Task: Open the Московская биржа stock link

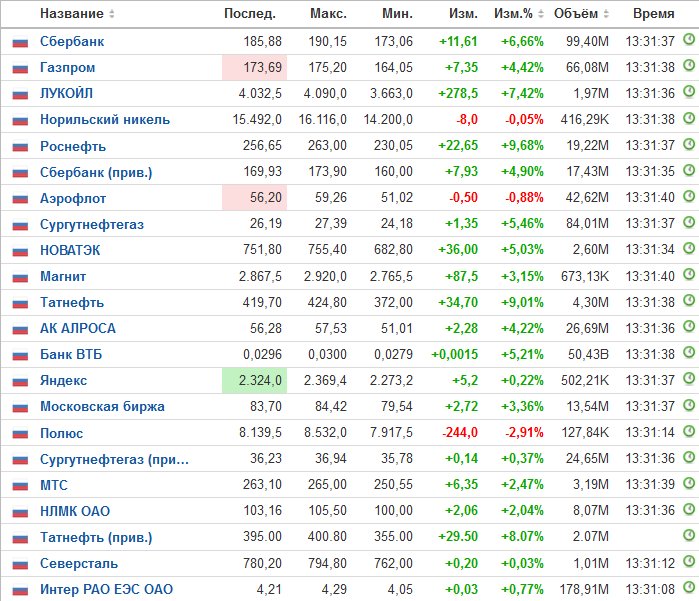Action: tap(102, 407)
